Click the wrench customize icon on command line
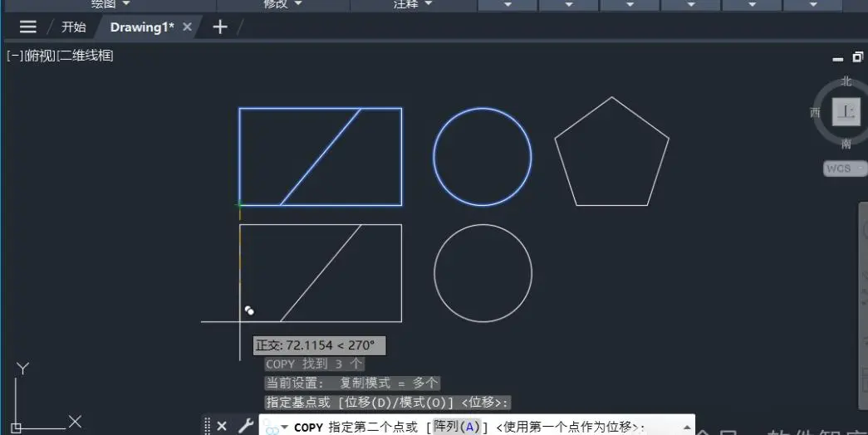Image resolution: width=868 pixels, height=435 pixels. pyautogui.click(x=245, y=426)
